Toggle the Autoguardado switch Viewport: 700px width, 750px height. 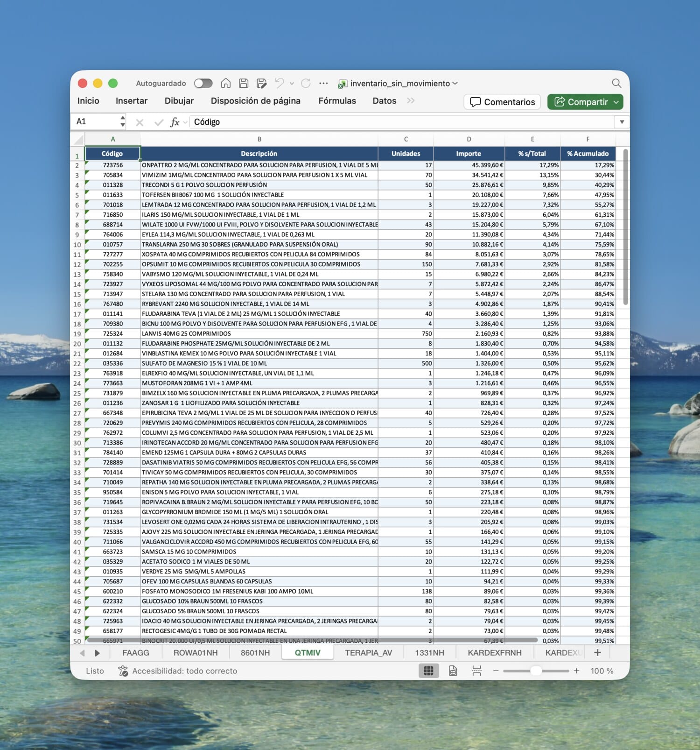(203, 83)
